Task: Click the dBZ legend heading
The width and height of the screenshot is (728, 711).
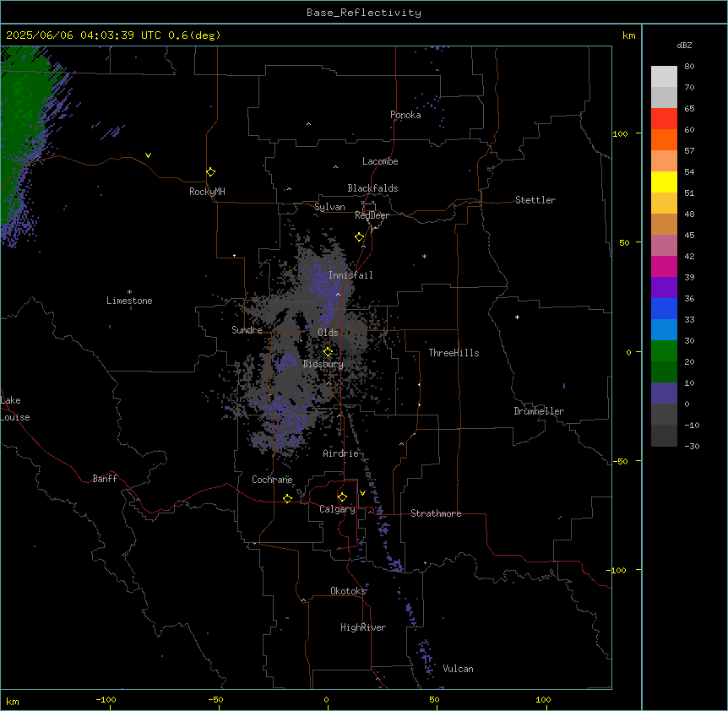Action: 684,45
